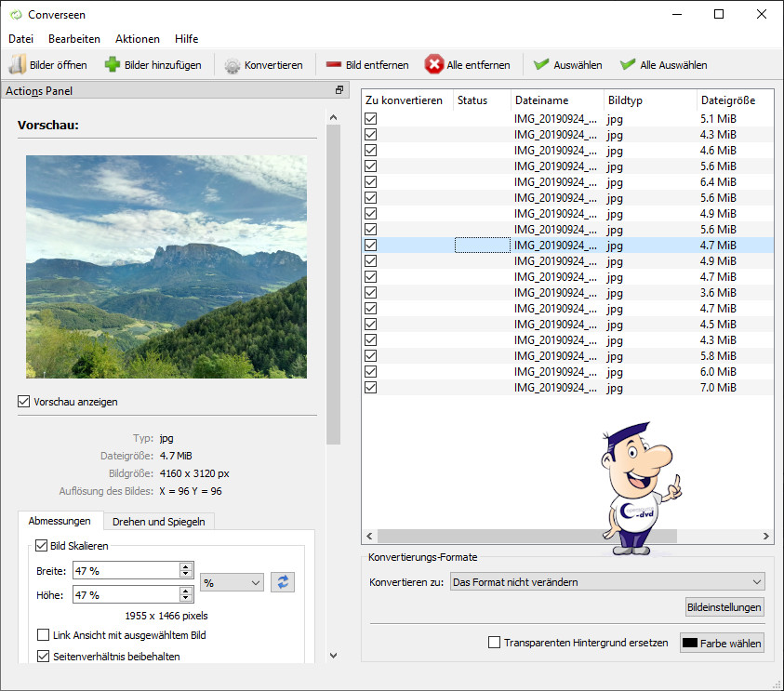Click the Alle Auswählen checkmark icon

(x=628, y=65)
